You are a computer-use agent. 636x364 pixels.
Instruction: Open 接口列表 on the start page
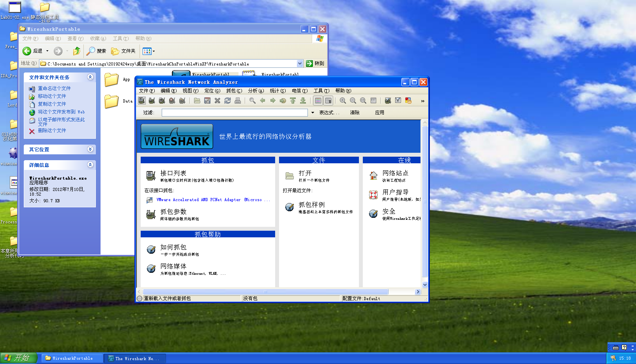tap(173, 173)
